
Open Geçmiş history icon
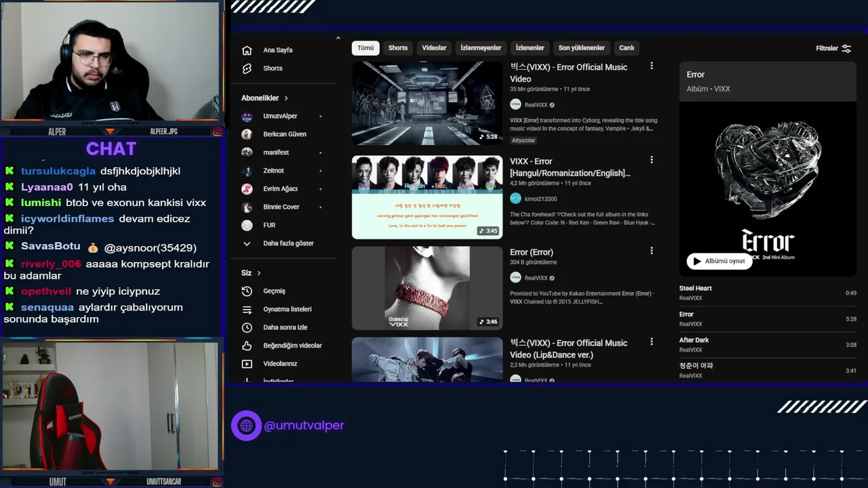[x=247, y=291]
